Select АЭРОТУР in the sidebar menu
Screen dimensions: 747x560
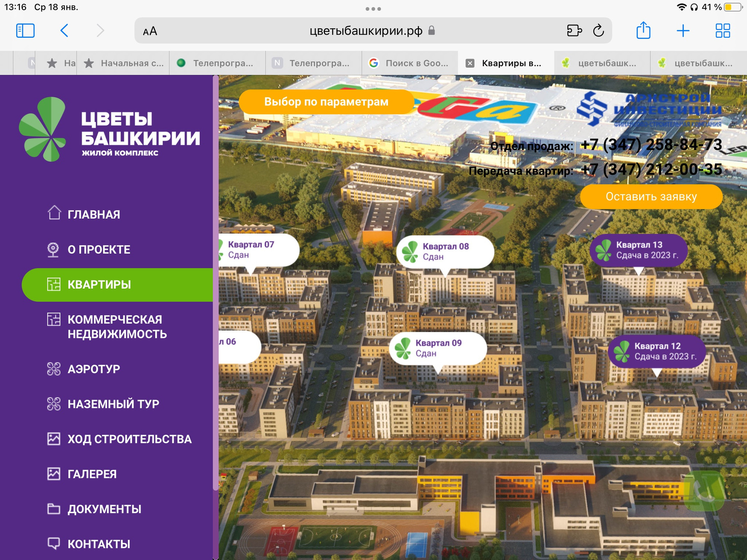(x=93, y=369)
